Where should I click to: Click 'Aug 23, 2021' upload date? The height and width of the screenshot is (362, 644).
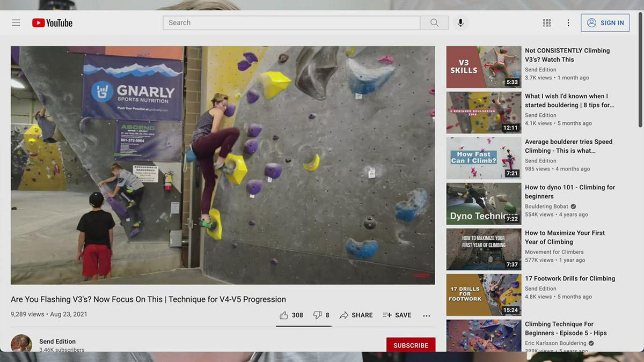click(x=69, y=314)
